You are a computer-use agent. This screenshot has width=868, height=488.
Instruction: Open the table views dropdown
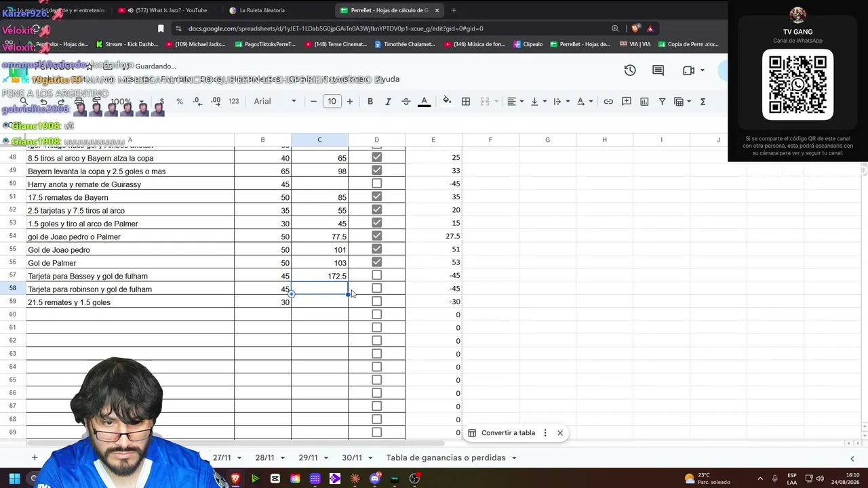682,102
